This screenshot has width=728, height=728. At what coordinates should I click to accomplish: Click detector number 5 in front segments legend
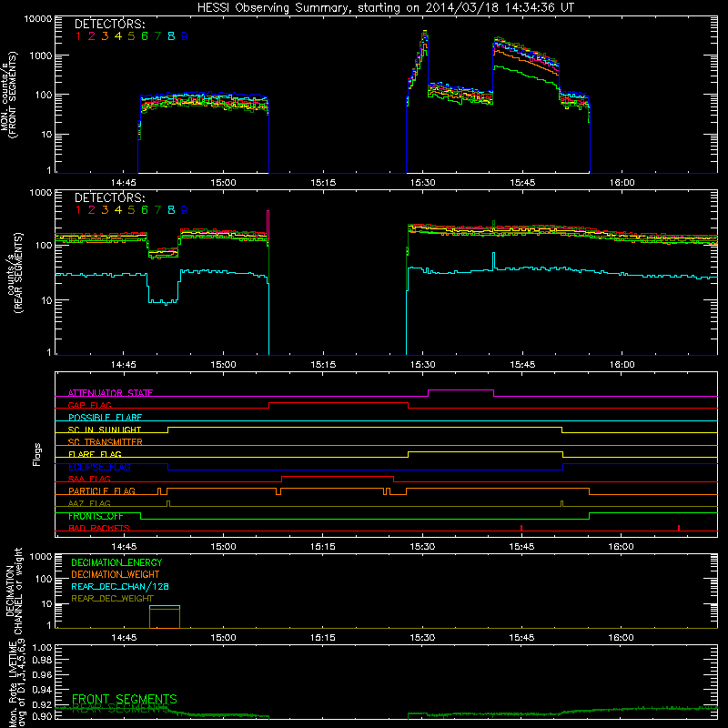pos(131,36)
